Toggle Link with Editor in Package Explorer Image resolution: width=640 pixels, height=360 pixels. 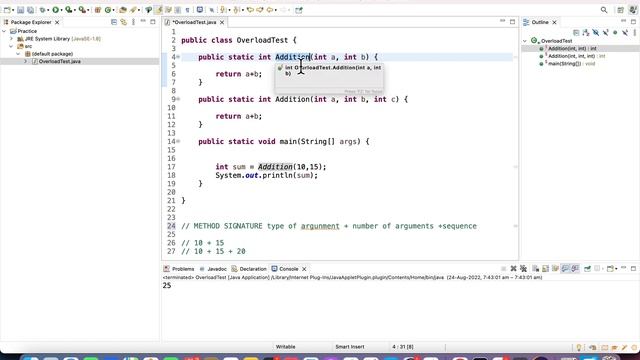click(123, 22)
